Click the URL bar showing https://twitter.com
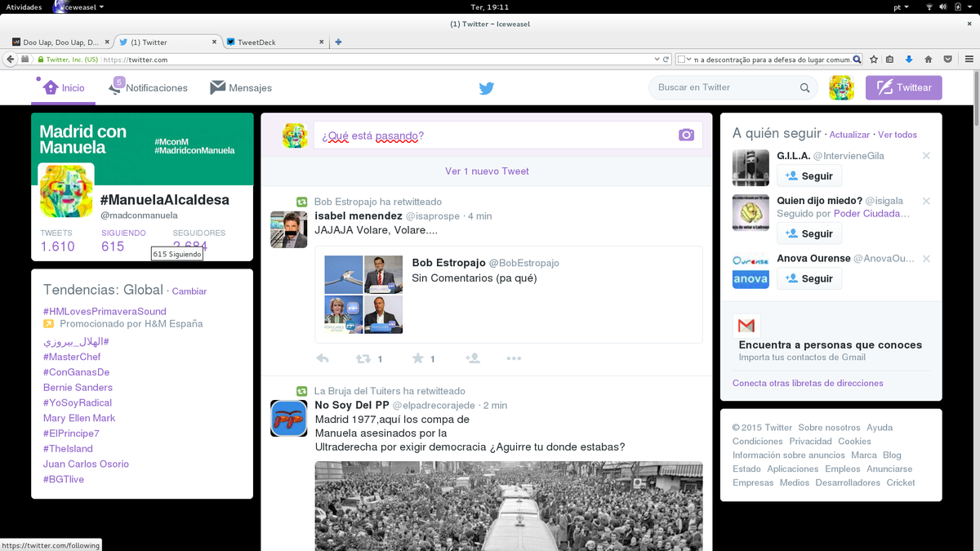Screen dimensions: 980x551 (x=376, y=60)
